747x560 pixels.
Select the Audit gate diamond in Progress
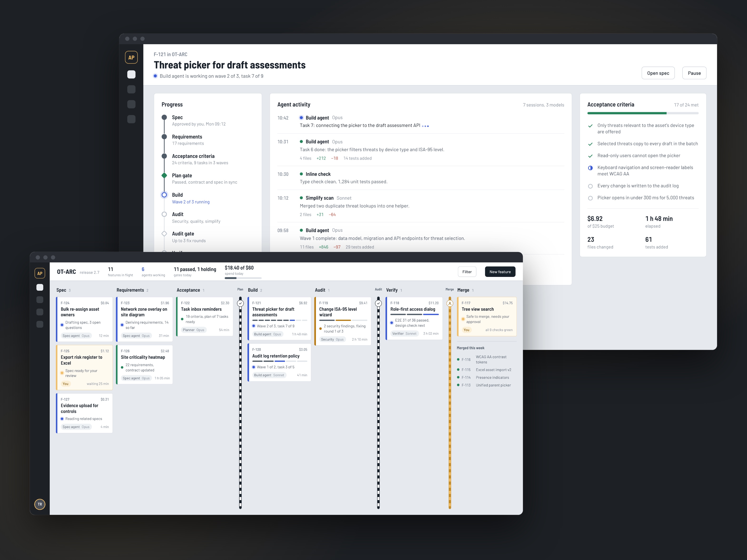click(x=164, y=233)
